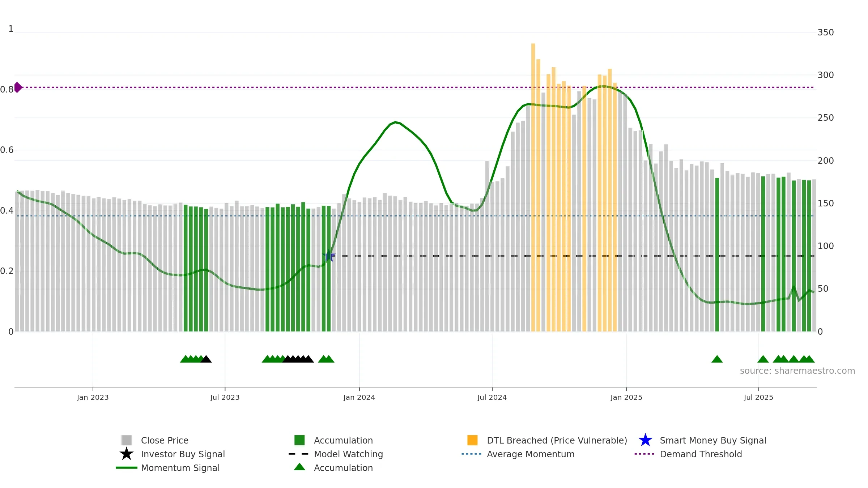Toggle Close Price legend entry
868x488 pixels.
tap(165, 440)
